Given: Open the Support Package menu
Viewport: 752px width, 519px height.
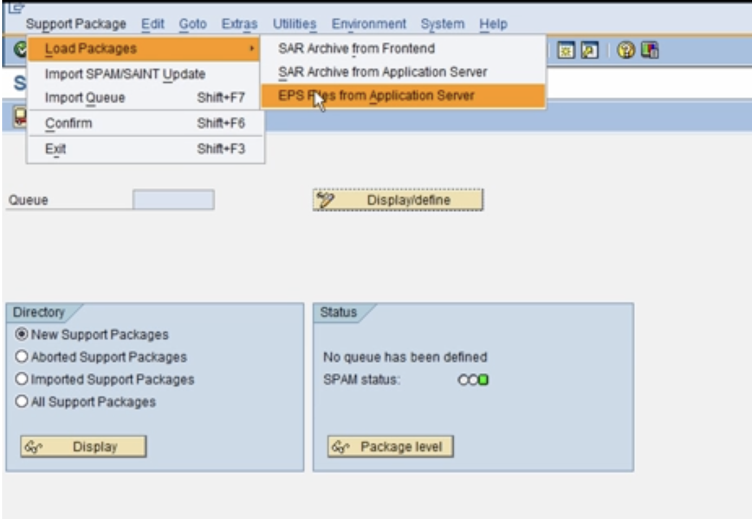Looking at the screenshot, I should pyautogui.click(x=76, y=24).
